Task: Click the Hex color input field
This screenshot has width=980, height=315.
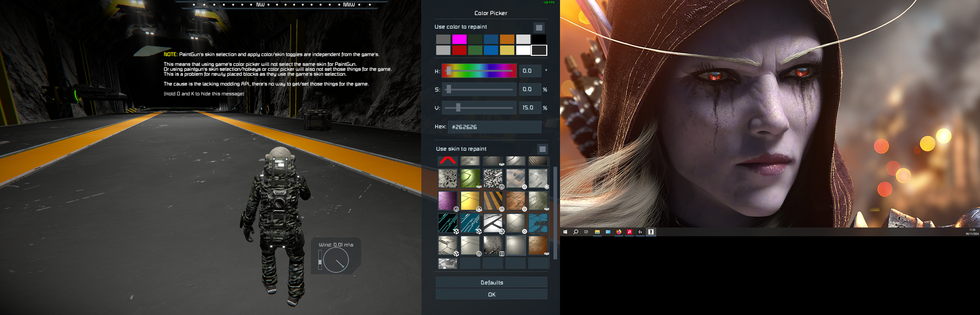Action: [x=494, y=127]
